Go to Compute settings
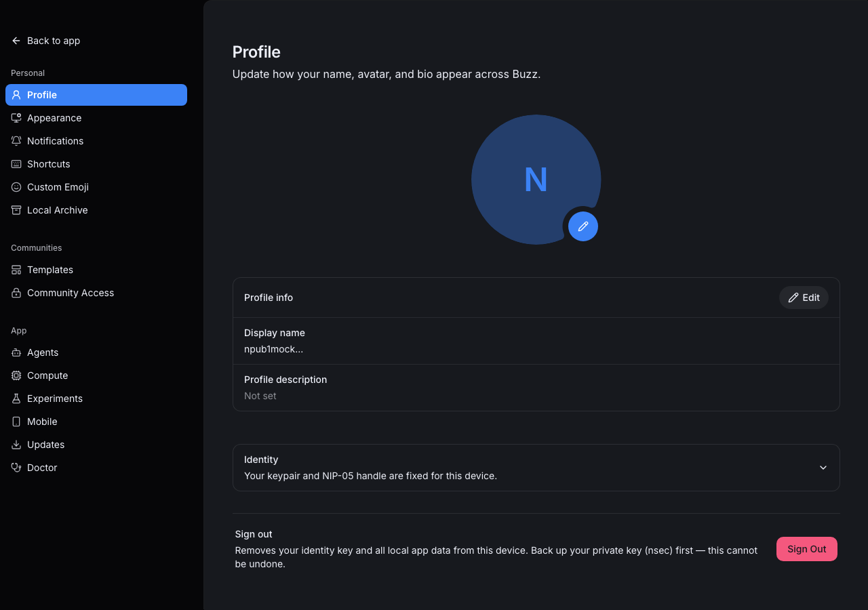The width and height of the screenshot is (868, 610). (96, 375)
